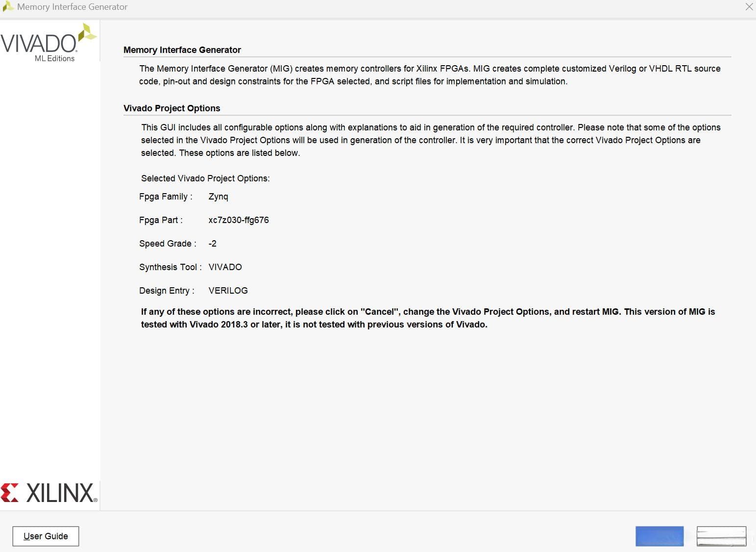Select the design entry value 'VERILOG'
The image size is (756, 552).
click(x=228, y=291)
